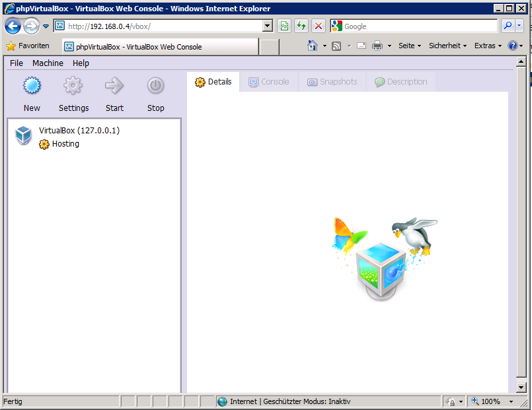Click the red X stop loading icon
The image size is (532, 410).
tap(319, 26)
